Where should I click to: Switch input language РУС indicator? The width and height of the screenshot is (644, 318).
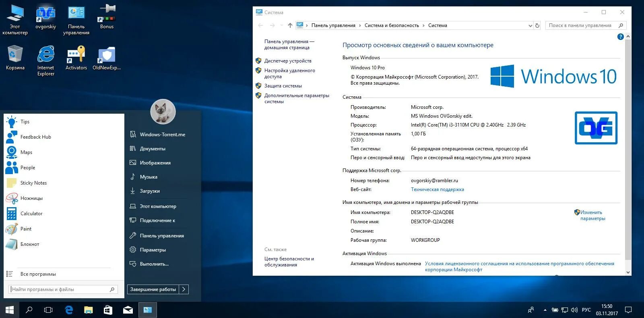coord(586,310)
